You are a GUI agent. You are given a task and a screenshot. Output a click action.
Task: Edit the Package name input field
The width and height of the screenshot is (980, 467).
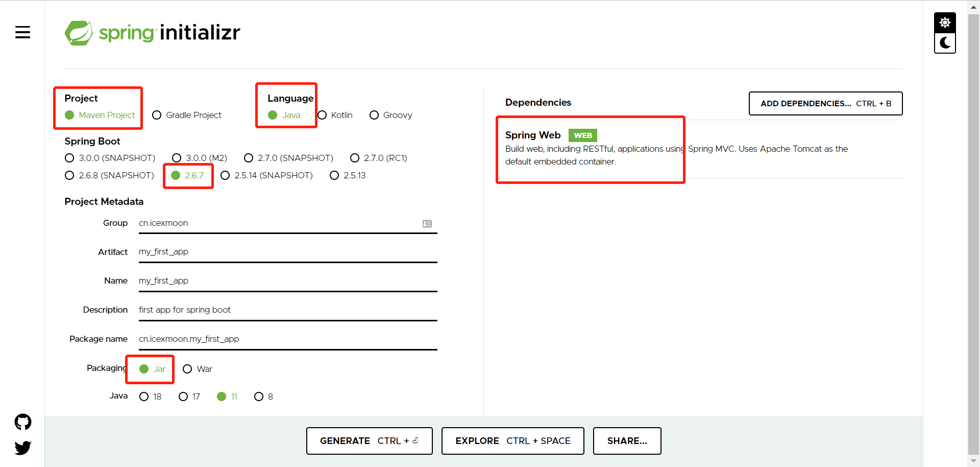click(x=288, y=339)
